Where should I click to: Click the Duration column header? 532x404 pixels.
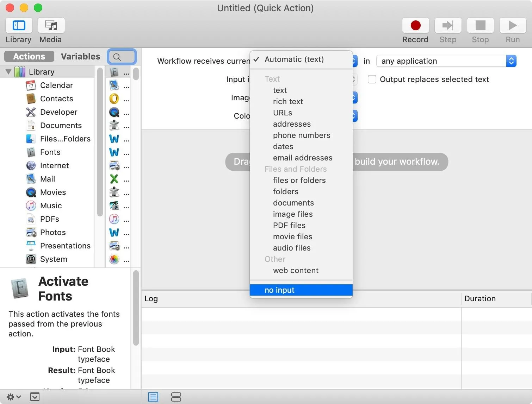point(496,298)
